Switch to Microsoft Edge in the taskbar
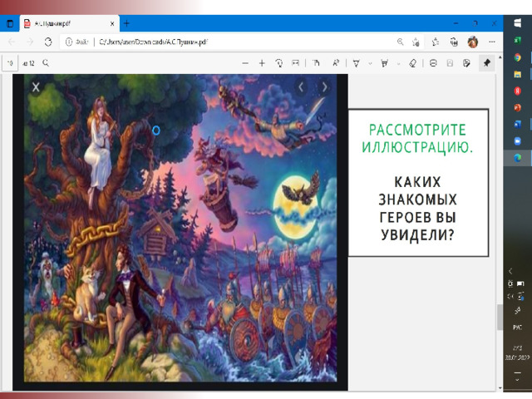The height and width of the screenshot is (399, 532). click(517, 158)
